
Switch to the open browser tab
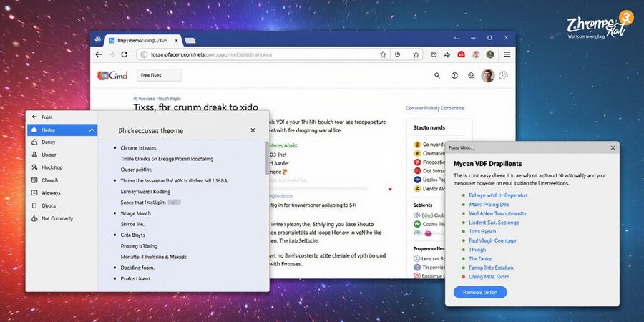click(x=143, y=41)
